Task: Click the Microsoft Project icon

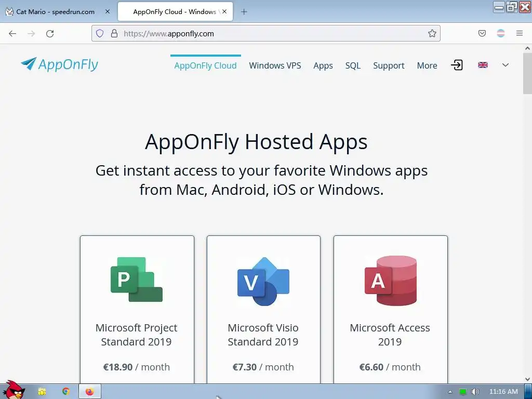Action: [x=137, y=279]
